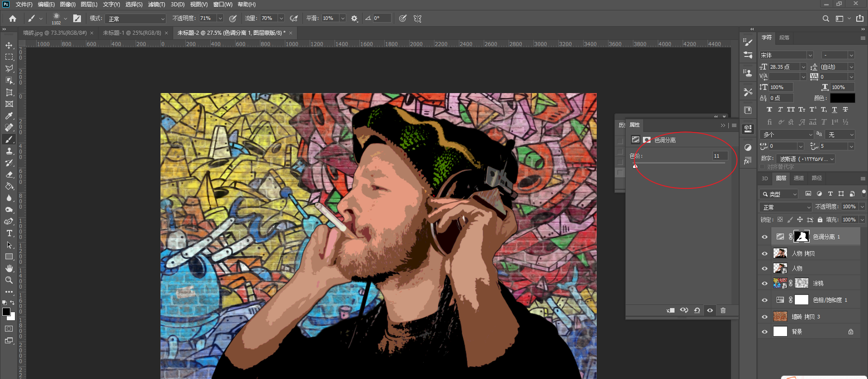
Task: Open the layer filter 类型 dropdown
Action: pos(779,194)
